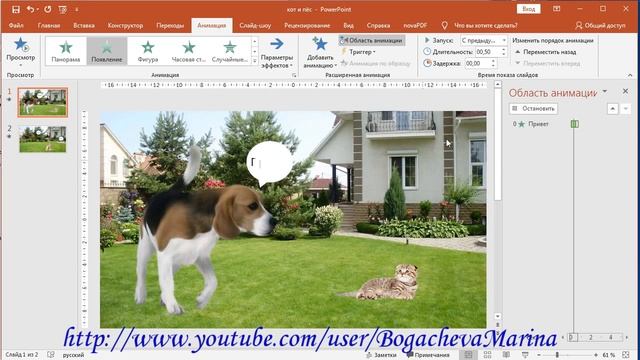Click Остановить in the animation pane
This screenshot has width=640, height=360.
pos(533,109)
